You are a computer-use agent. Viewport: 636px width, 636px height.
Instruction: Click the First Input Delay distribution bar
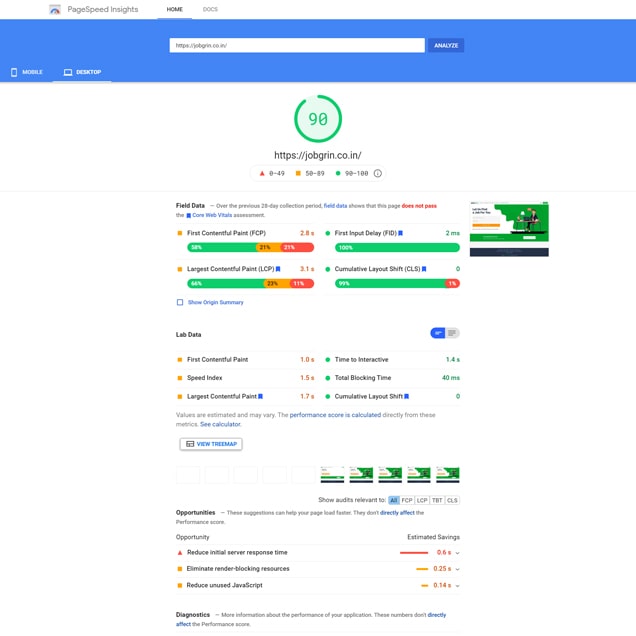[x=397, y=247]
